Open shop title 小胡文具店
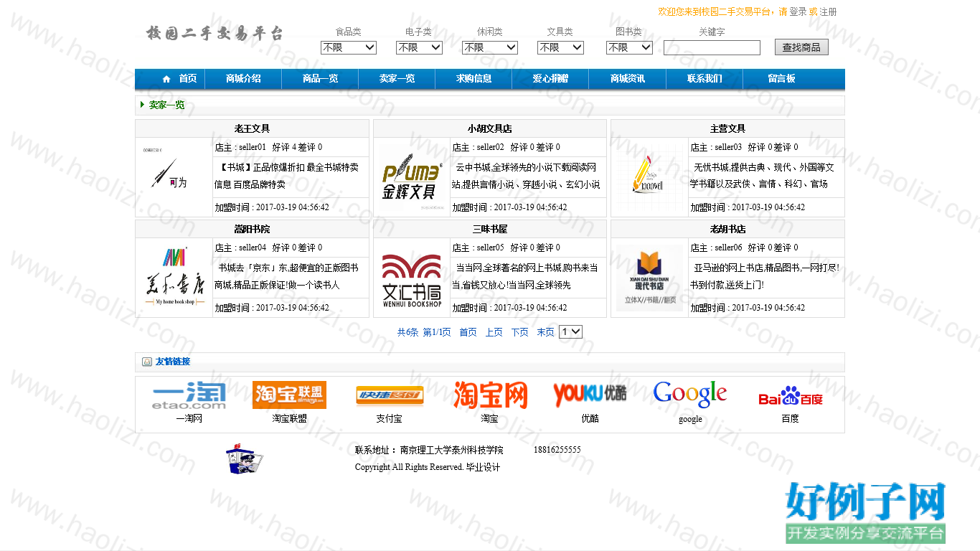 coord(490,129)
